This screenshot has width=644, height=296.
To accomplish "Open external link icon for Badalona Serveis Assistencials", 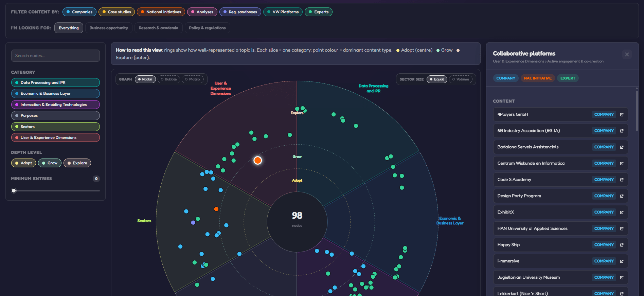I will pyautogui.click(x=622, y=147).
